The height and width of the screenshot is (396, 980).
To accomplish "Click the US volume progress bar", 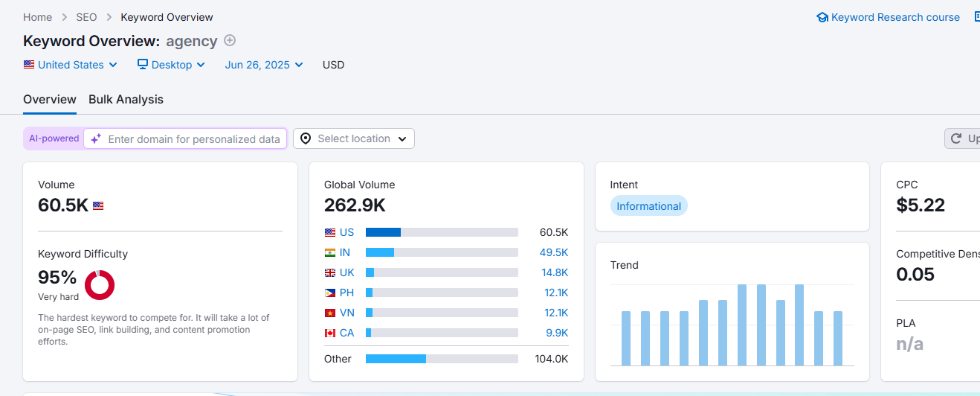I will point(442,232).
